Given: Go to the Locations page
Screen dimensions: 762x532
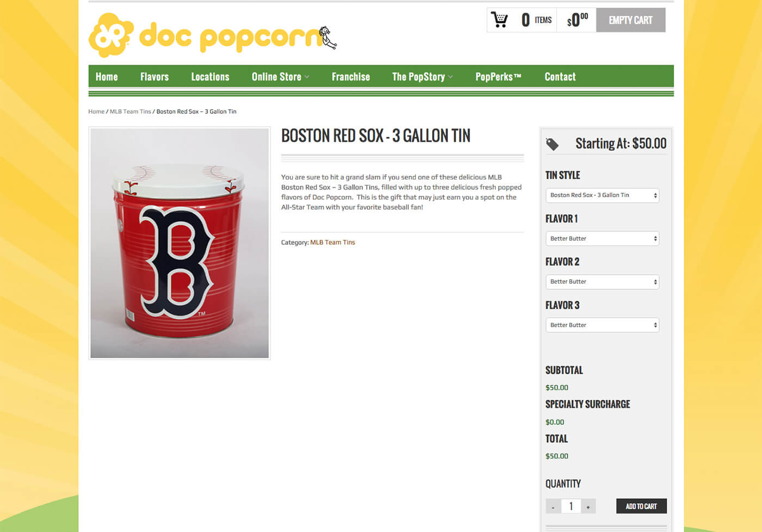Looking at the screenshot, I should click(x=210, y=77).
